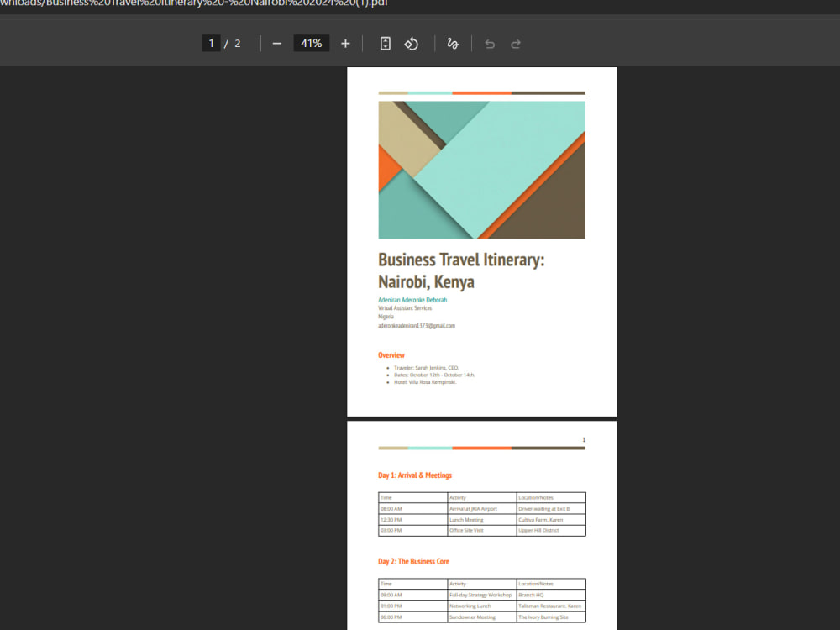Screen dimensions: 840x630
Task: Click the 'Day 1: Arrival & Meetings' heading
Action: point(415,475)
